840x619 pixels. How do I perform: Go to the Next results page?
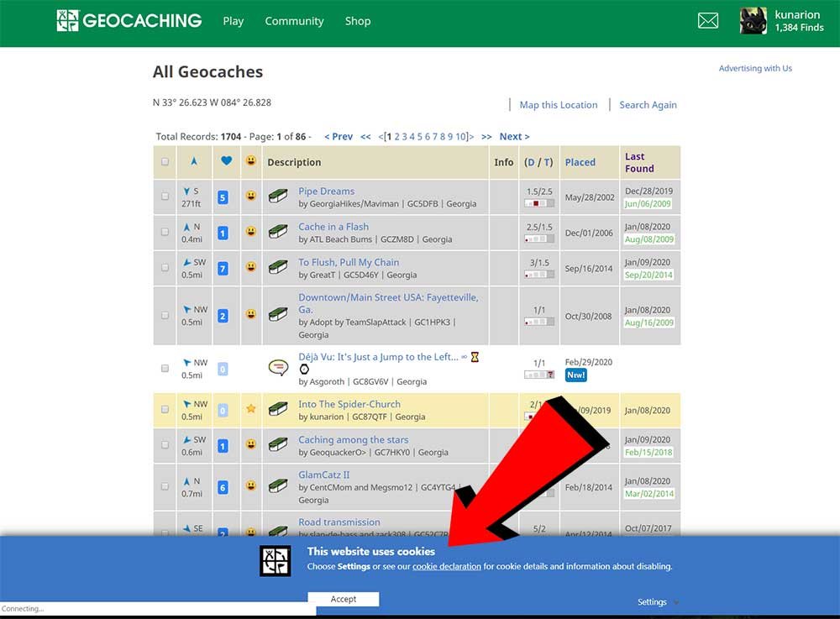(x=514, y=137)
